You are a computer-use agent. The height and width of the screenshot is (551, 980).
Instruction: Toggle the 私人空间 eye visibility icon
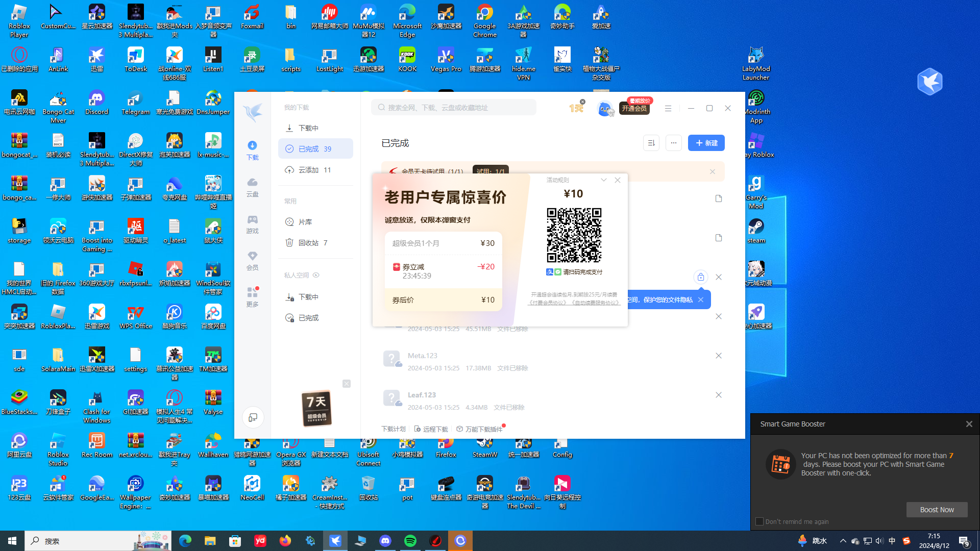pyautogui.click(x=316, y=275)
